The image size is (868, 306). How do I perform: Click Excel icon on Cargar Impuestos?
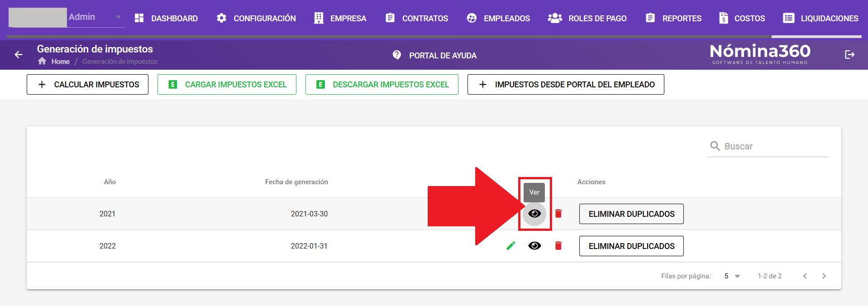(x=172, y=85)
